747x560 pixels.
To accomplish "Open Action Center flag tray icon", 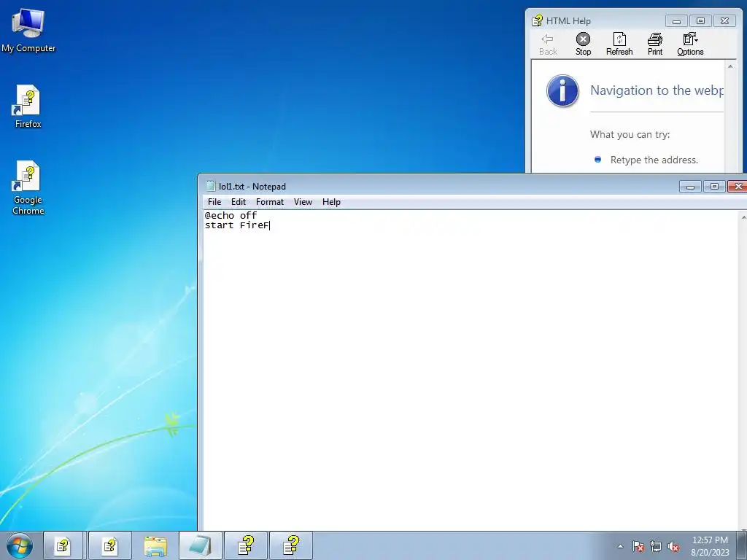I will [x=638, y=546].
